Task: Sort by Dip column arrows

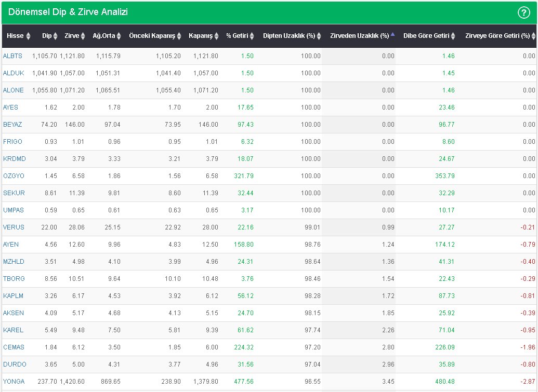Action: [55, 36]
